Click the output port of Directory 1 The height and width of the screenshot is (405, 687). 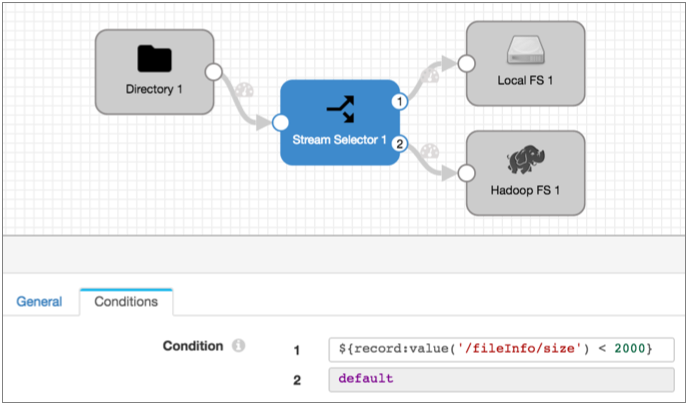pyautogui.click(x=213, y=72)
